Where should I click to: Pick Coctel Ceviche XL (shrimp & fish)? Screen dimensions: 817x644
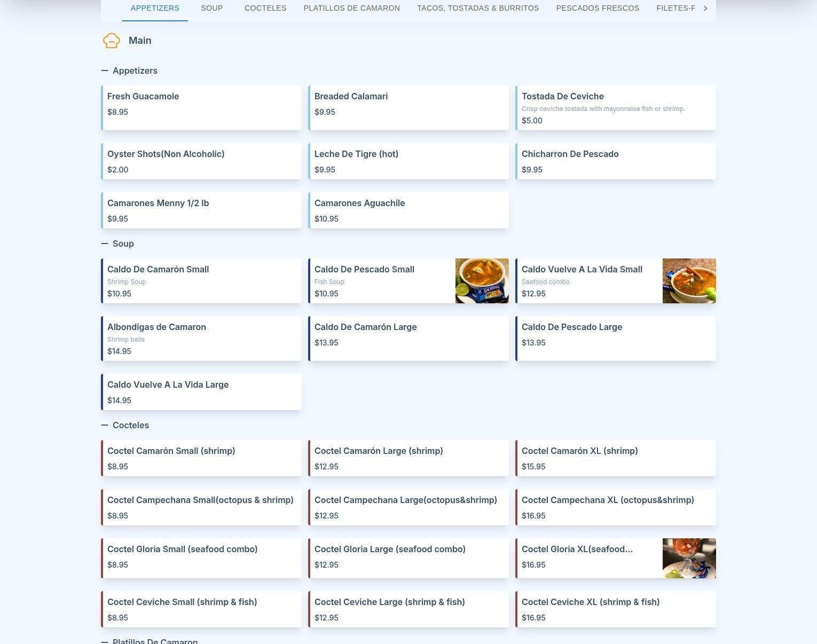pyautogui.click(x=616, y=609)
